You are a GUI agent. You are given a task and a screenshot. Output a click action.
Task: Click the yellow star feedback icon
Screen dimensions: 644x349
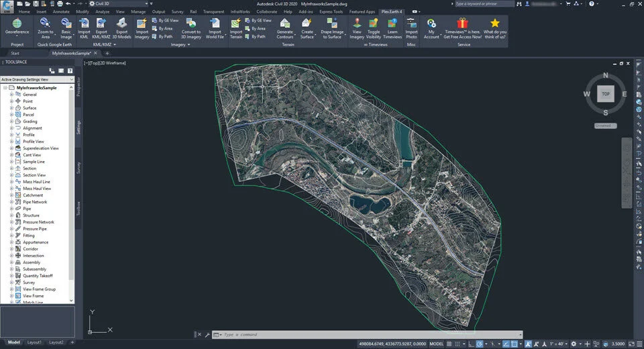495,23
